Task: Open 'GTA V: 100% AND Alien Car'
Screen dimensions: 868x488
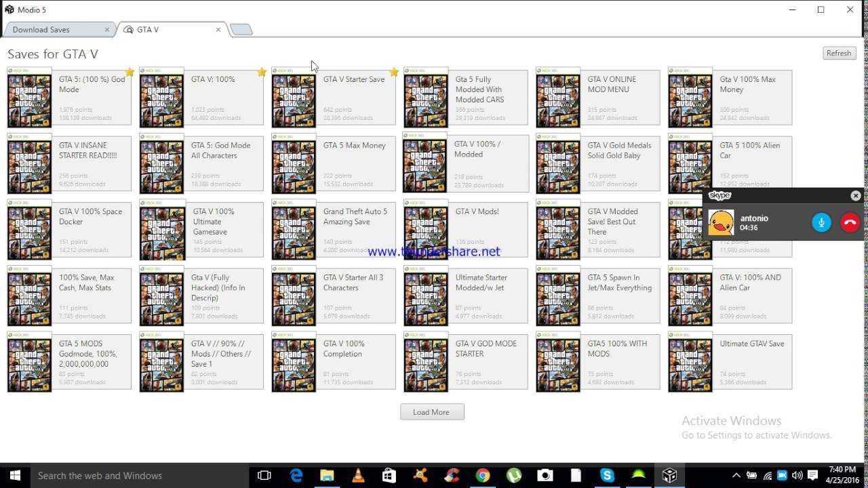Action: pyautogui.click(x=730, y=296)
